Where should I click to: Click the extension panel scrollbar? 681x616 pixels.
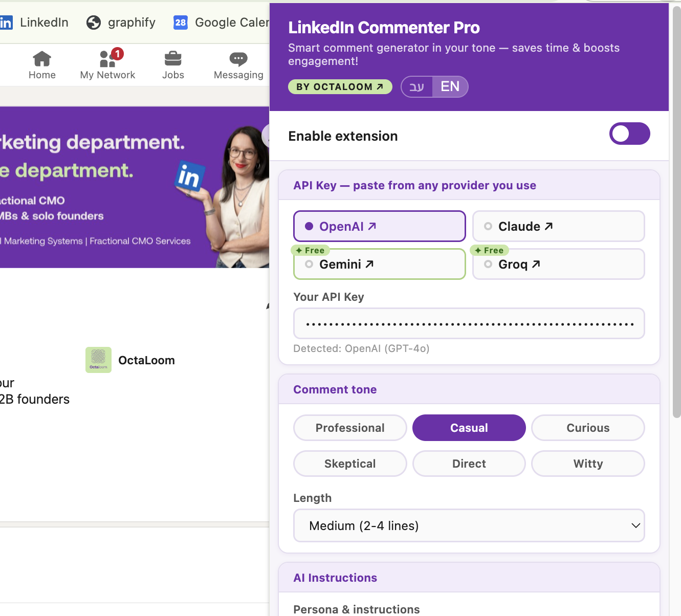(676, 212)
